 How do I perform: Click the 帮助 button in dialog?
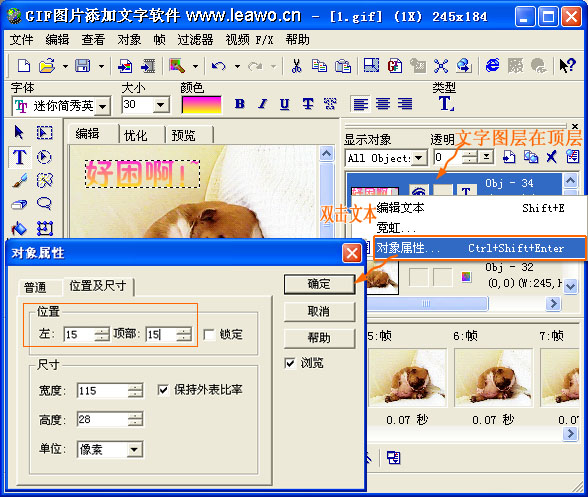pyautogui.click(x=319, y=338)
